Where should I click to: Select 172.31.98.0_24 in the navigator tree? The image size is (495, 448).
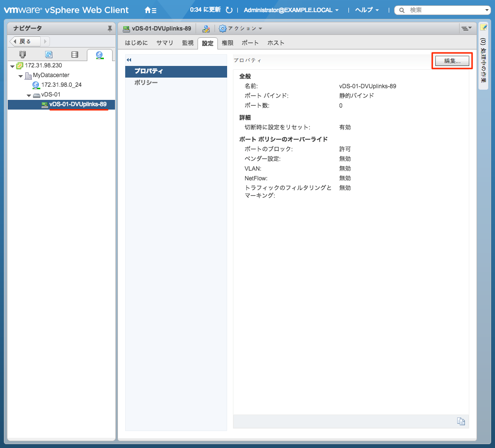click(61, 85)
